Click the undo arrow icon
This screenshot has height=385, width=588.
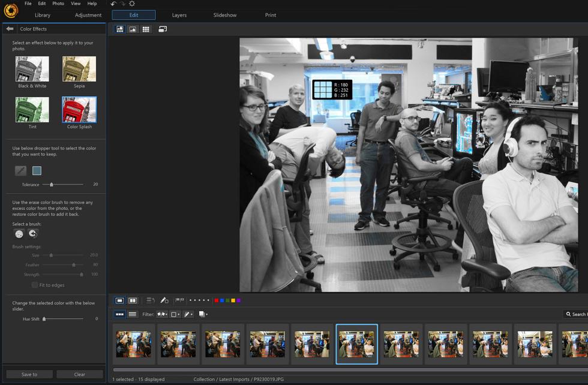[x=113, y=4]
